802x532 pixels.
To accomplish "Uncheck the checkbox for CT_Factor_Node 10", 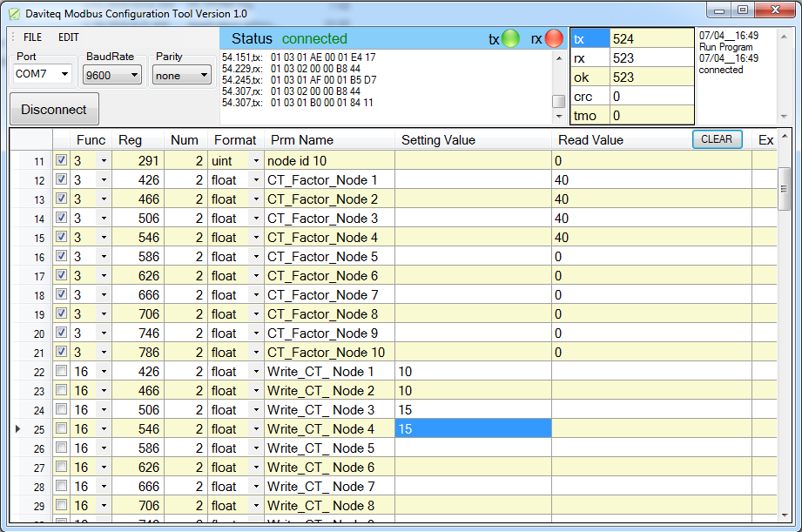I will point(61,352).
